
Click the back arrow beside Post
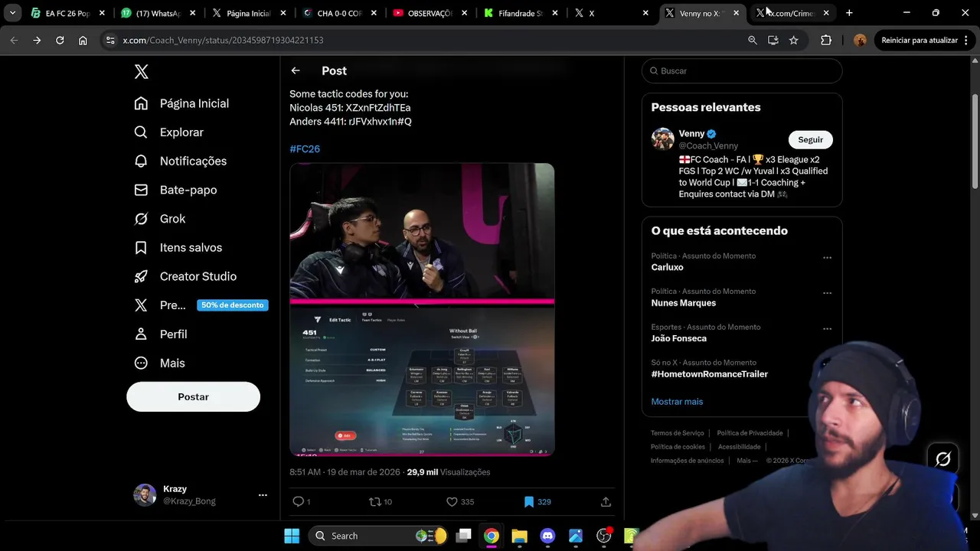[296, 70]
